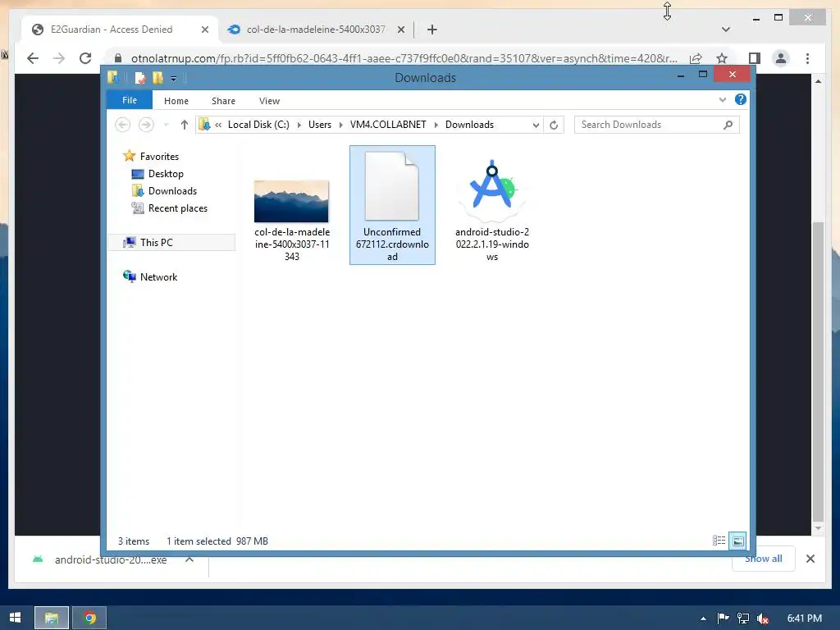Click Chrome forward navigation arrow
Screen dimensions: 840x630
coord(59,58)
